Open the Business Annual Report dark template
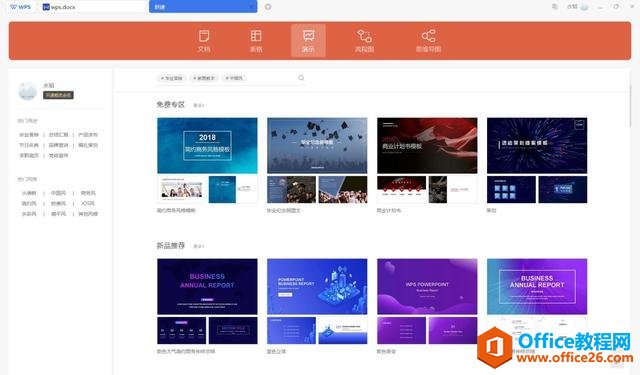The height and width of the screenshot is (375, 640). 207,286
